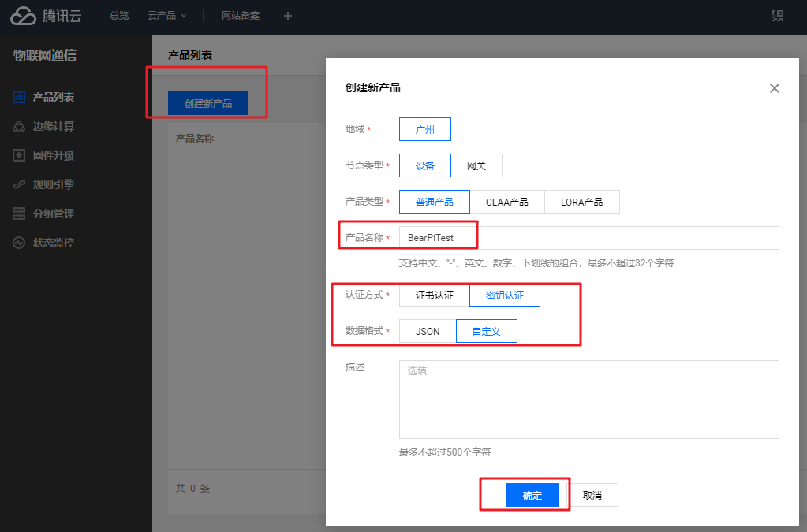This screenshot has width=807, height=532.
Task: Click the 固件升级 sidebar icon
Action: (x=19, y=155)
